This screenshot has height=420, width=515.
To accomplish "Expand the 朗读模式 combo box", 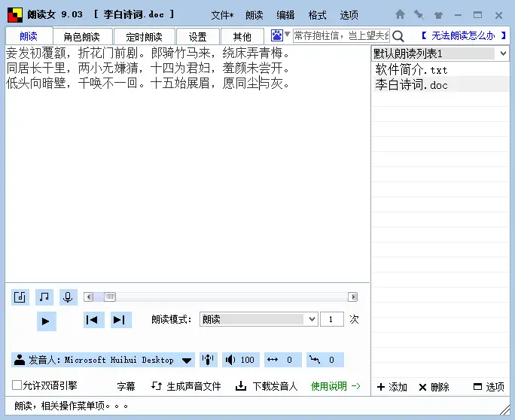I will (x=258, y=319).
